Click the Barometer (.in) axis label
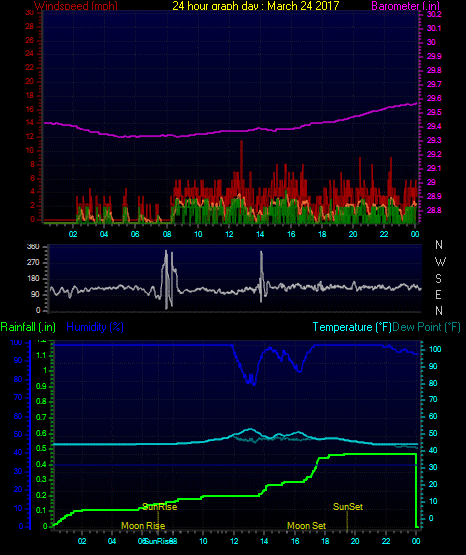Screen dimensions: 466x555 (405, 6)
